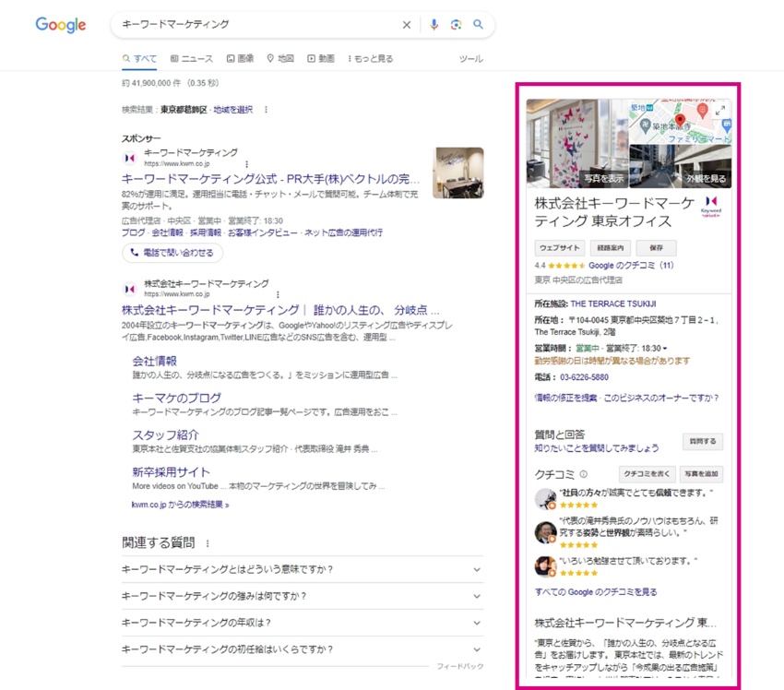Expand キーワードマーケティングの年収は question

pos(303,623)
